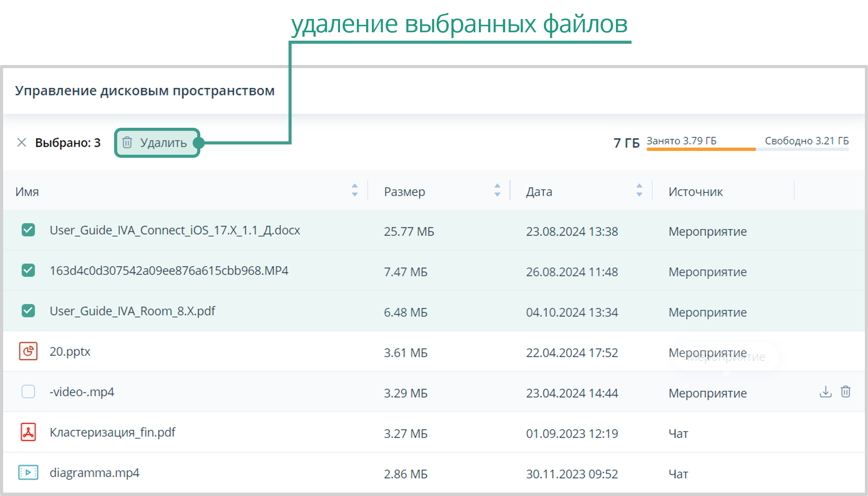The height and width of the screenshot is (496, 868).
Task: Sort by date using the Дата arrows
Action: coord(639,190)
